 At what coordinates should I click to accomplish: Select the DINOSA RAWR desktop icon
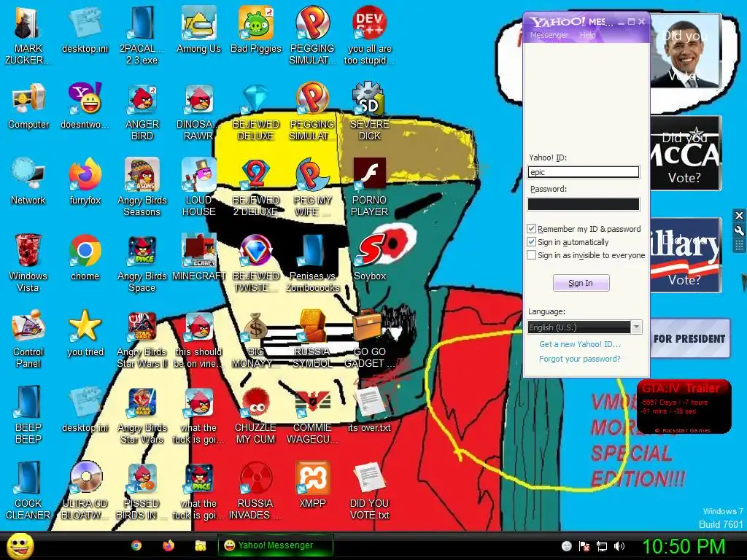click(x=198, y=112)
